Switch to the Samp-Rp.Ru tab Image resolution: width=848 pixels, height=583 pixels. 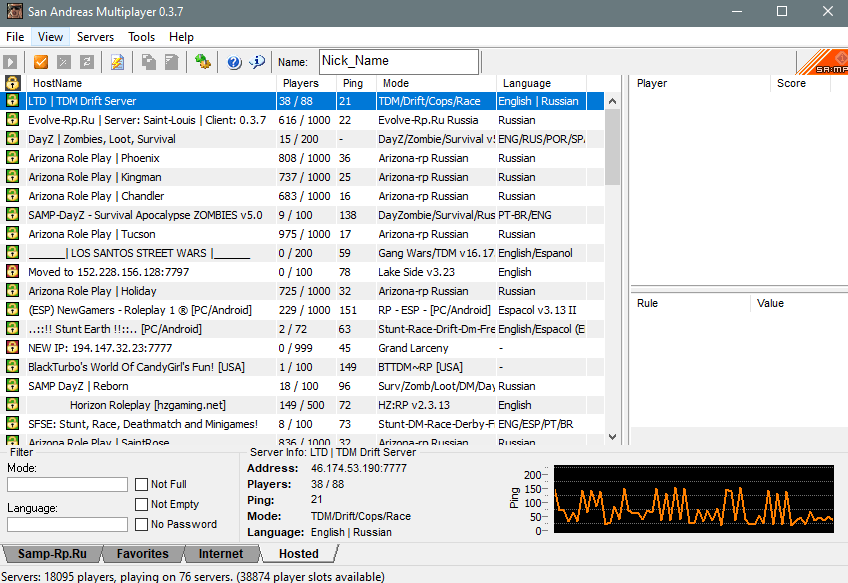point(52,554)
